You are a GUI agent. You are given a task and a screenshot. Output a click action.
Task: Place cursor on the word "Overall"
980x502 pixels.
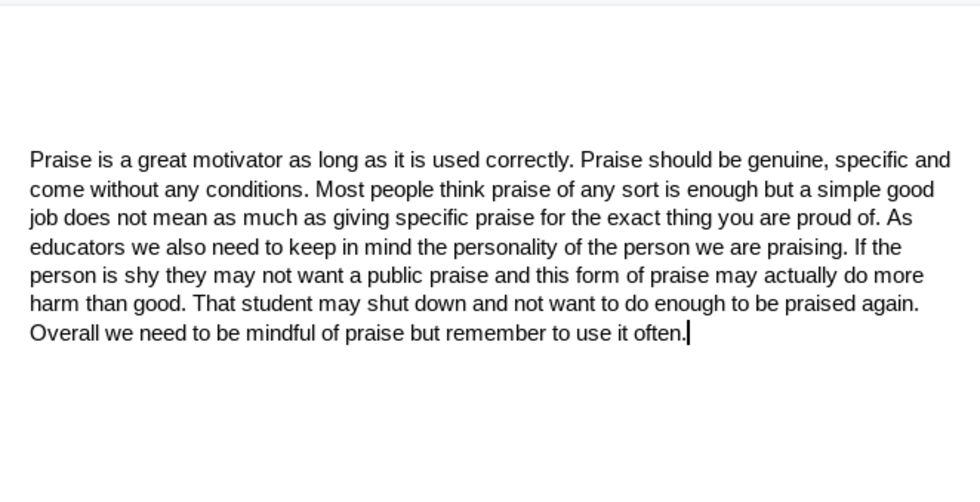pos(64,334)
